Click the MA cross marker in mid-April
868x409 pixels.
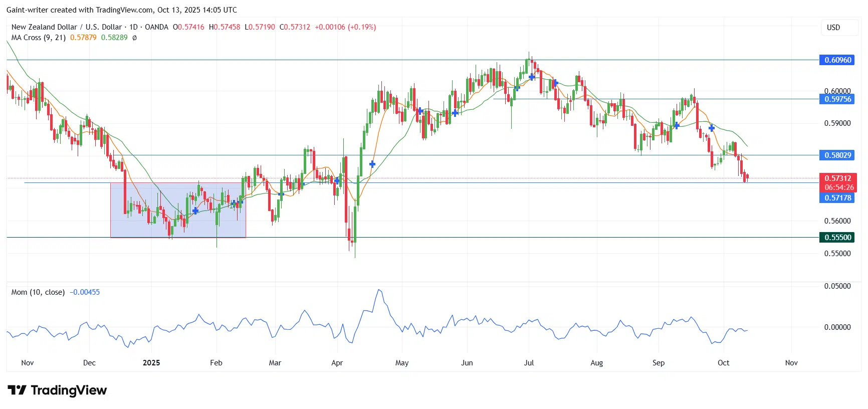372,164
